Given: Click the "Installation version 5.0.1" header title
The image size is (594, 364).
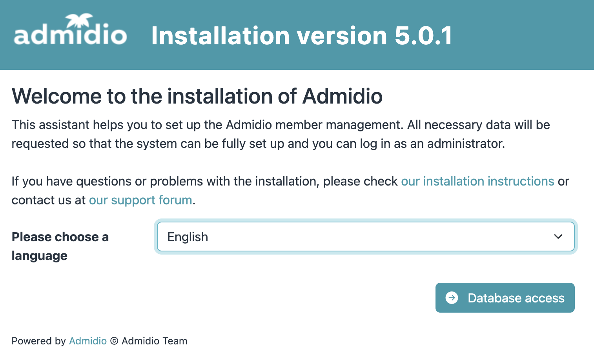Looking at the screenshot, I should tap(301, 36).
